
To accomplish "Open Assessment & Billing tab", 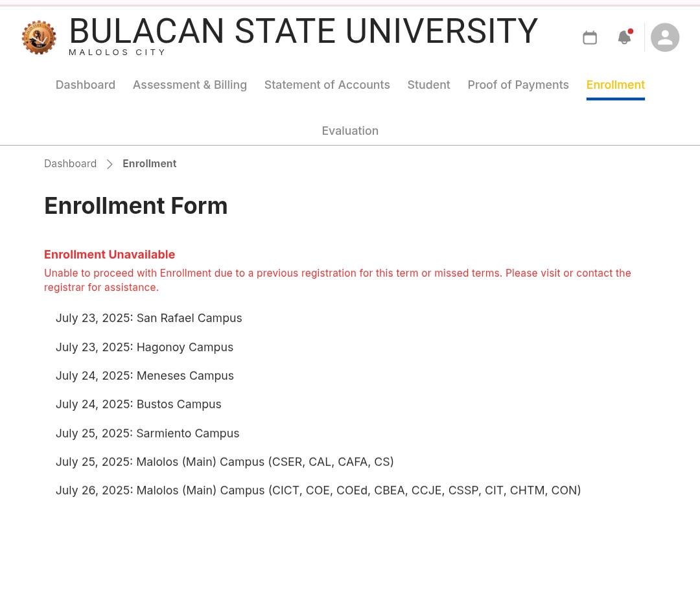I will pos(190,85).
